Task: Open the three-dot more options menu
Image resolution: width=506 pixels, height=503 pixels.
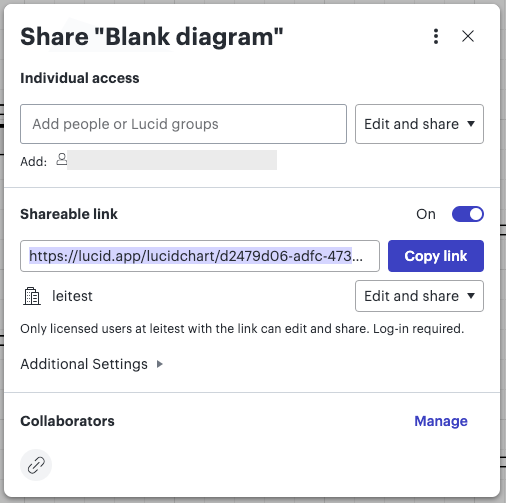Action: pyautogui.click(x=436, y=36)
